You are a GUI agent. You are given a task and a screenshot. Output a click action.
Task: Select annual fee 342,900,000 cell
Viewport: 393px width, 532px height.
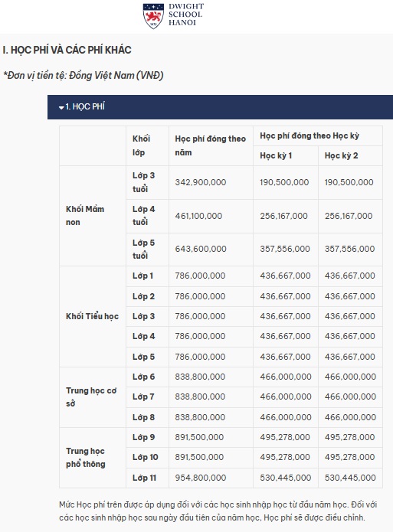click(201, 182)
